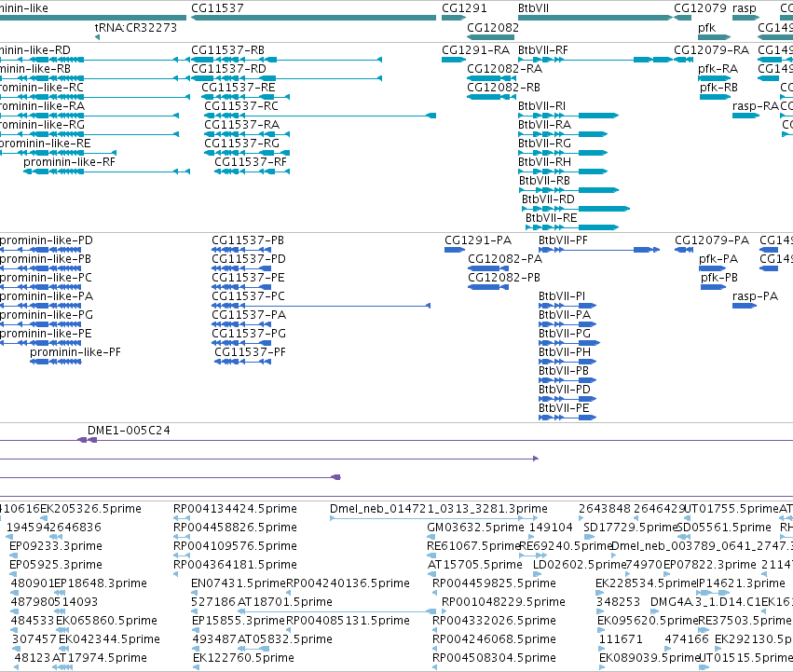Select protein CG11537-PB
Viewport: 793px width, 672px height.
tap(248, 240)
